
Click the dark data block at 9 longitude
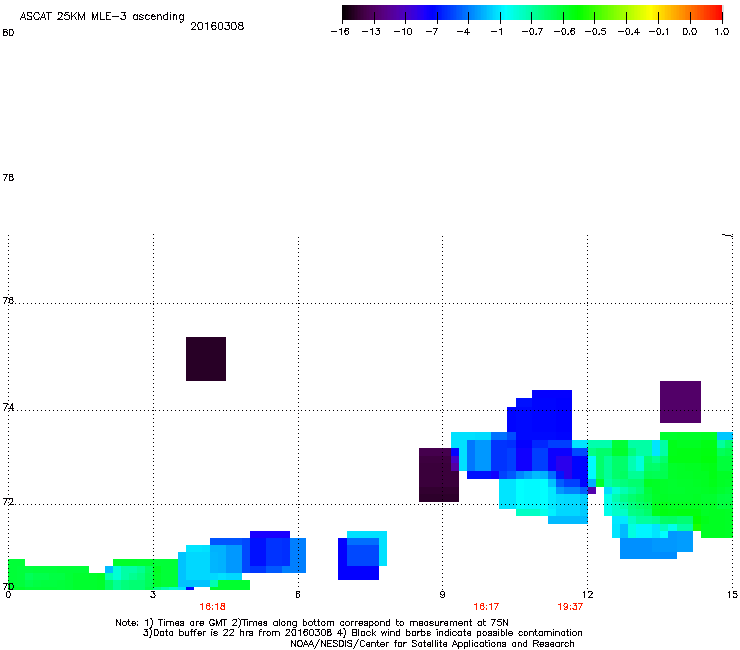pos(438,475)
